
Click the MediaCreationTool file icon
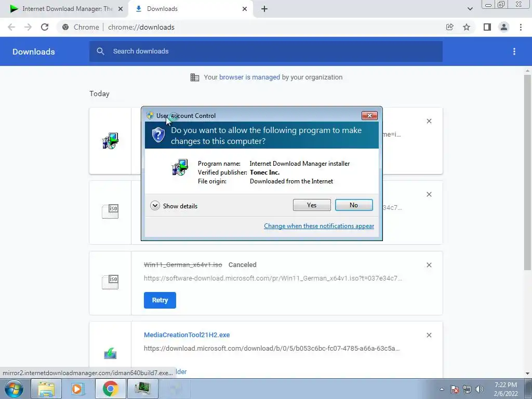pyautogui.click(x=110, y=353)
